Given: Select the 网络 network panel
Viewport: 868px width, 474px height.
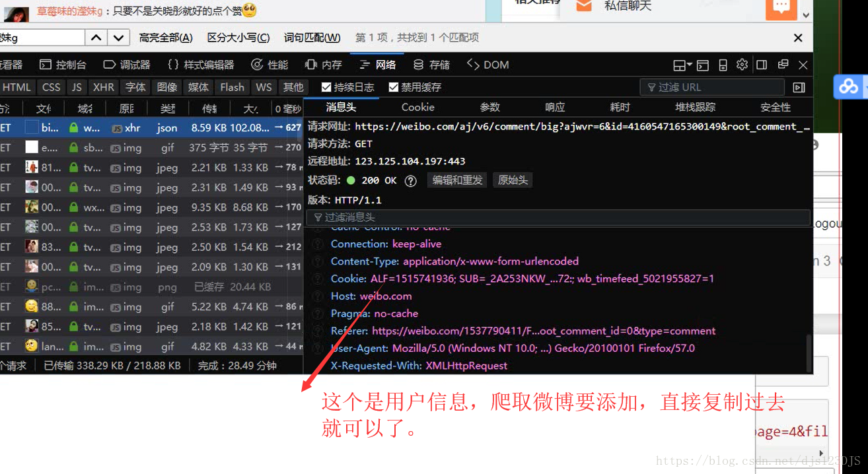Looking at the screenshot, I should point(378,65).
